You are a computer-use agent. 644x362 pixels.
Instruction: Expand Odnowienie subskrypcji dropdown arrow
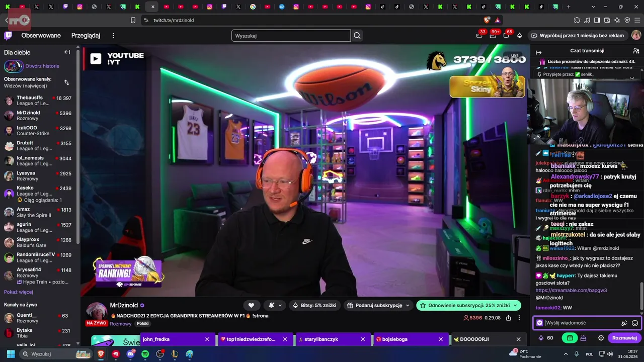point(516,305)
